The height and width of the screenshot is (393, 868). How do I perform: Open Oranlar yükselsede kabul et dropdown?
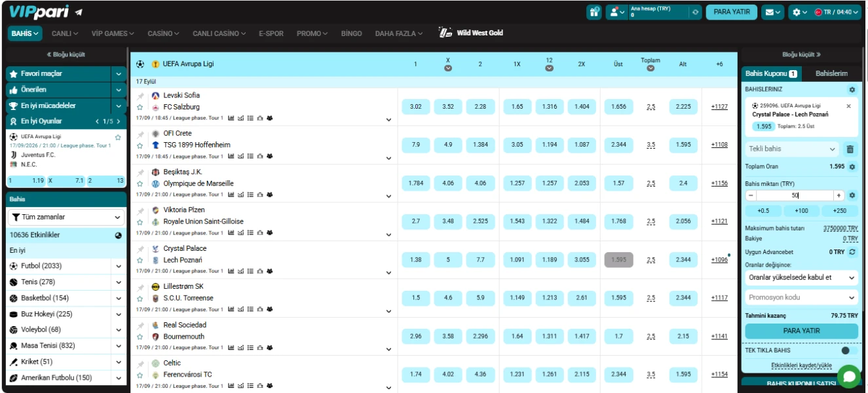click(x=802, y=278)
